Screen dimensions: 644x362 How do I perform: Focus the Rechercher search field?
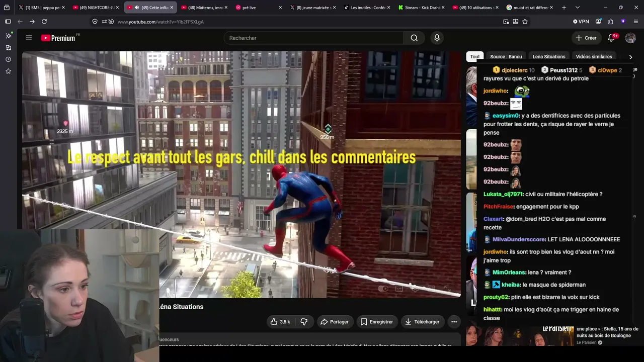pos(313,38)
